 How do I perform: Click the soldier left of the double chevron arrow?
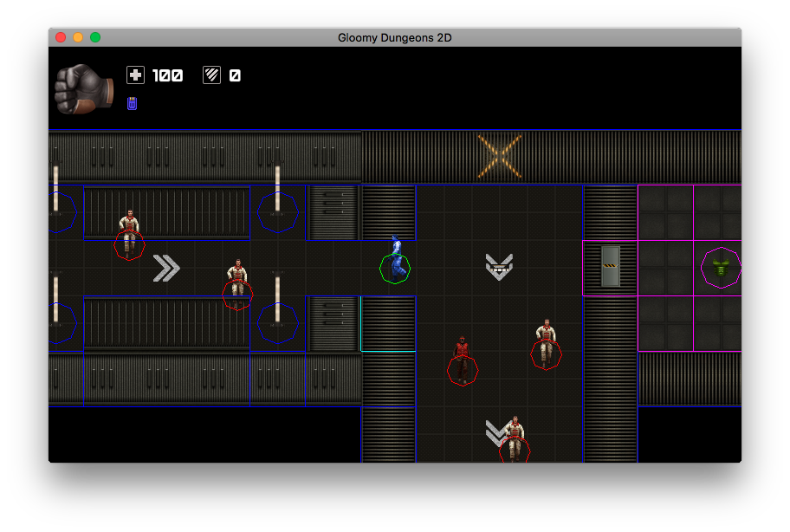pos(129,233)
